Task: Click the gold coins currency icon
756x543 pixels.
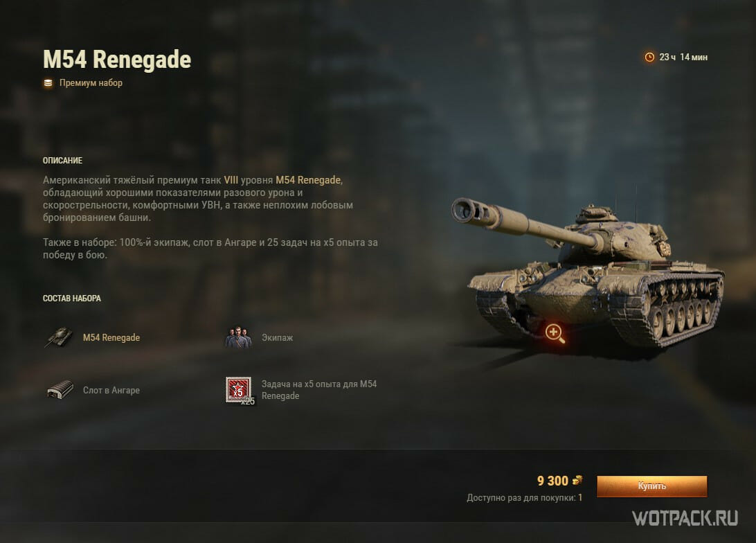Action: coord(577,480)
